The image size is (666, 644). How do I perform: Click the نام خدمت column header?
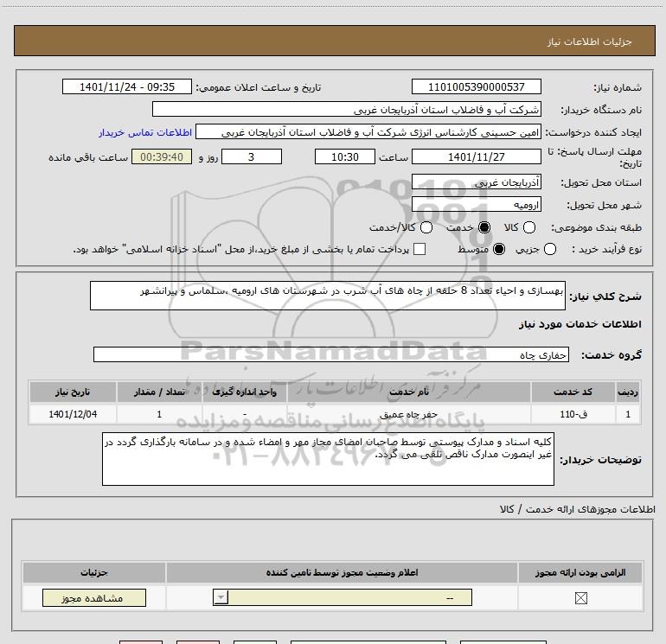(408, 392)
